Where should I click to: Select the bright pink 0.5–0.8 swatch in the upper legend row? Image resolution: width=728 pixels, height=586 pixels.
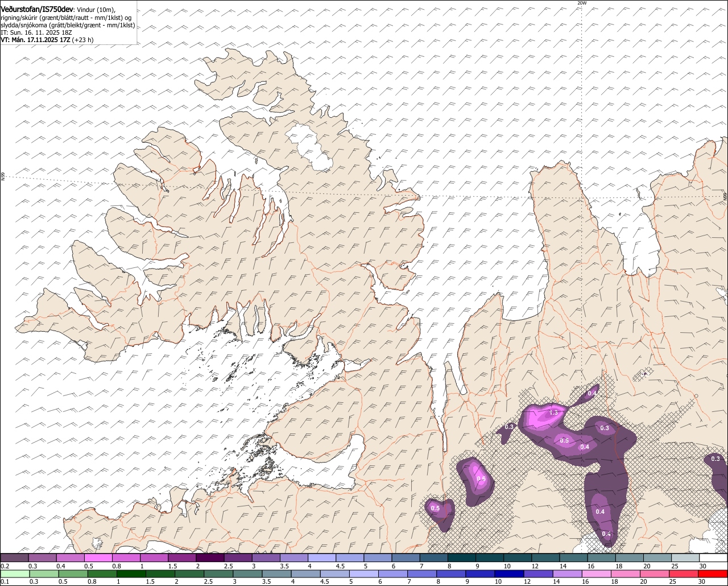[98, 558]
